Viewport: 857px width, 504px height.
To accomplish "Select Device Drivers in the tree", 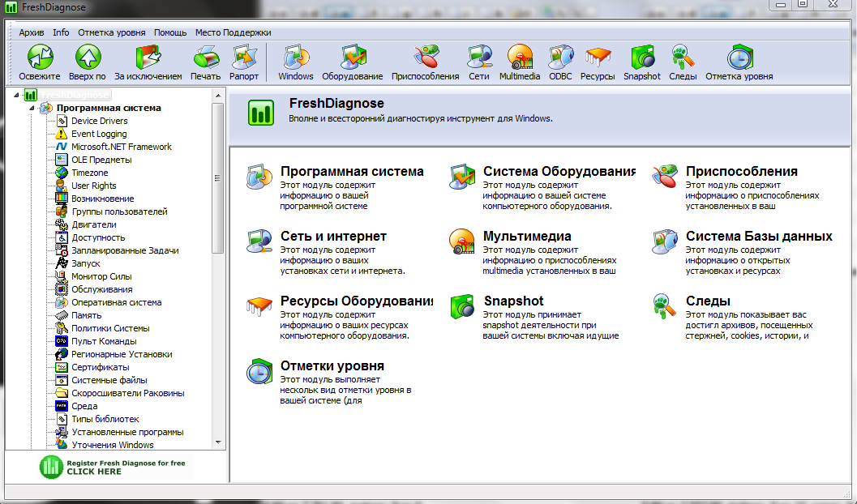I will coord(99,121).
